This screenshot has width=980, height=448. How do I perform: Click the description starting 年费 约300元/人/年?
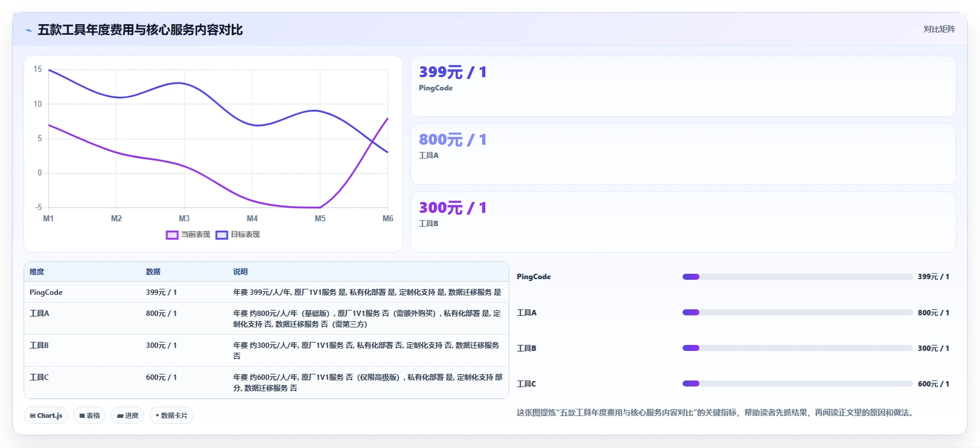pos(366,351)
